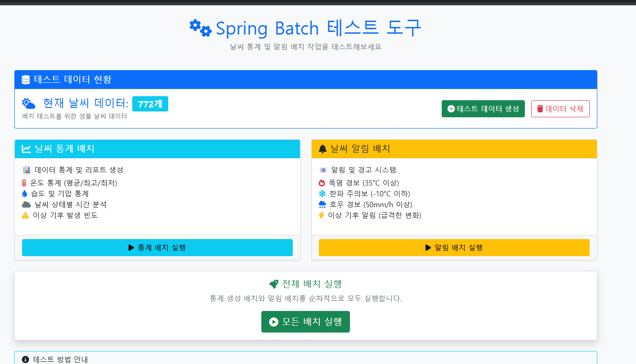Click the snowflake icon beside 한파 주의보
Viewport: 636px width, 364px height.
point(322,194)
